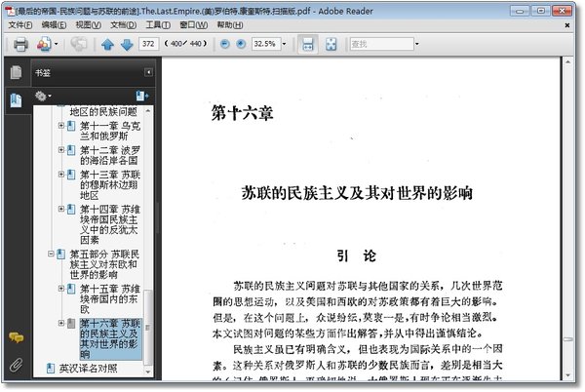585x392 pixels.
Task: Select bookmark 第十五章 苏维埃帝国内的东欧
Action: [x=110, y=299]
